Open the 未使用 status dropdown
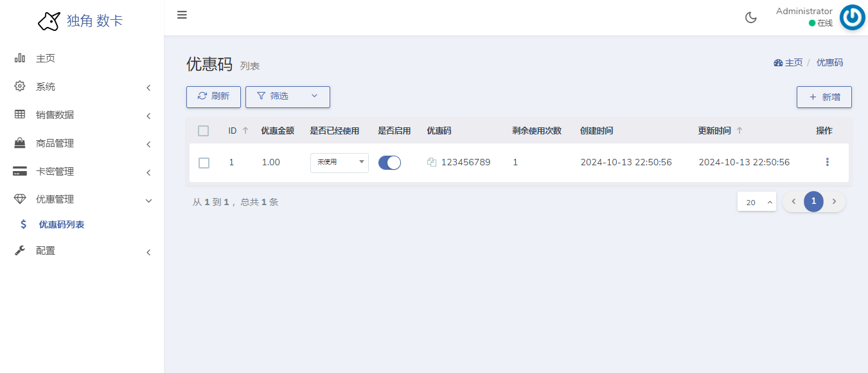The image size is (868, 373). 339,163
